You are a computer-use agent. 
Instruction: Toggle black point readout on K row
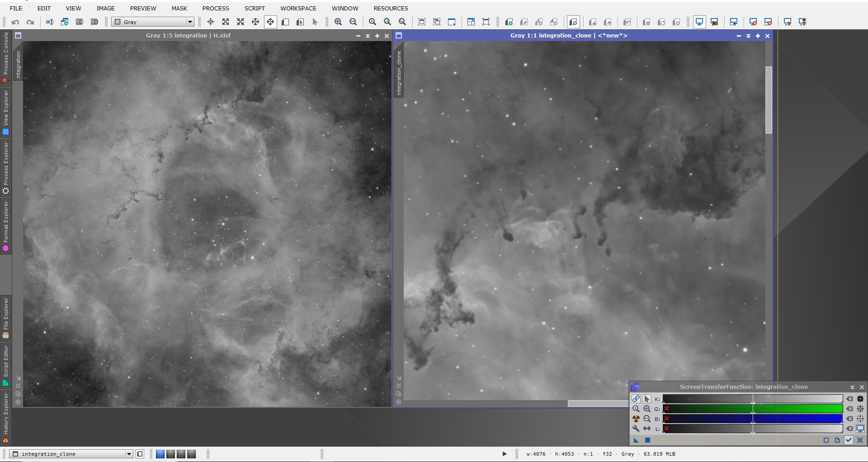point(860,399)
